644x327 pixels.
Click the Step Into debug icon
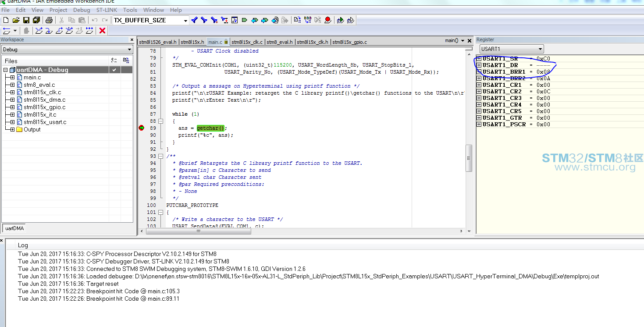[x=49, y=31]
